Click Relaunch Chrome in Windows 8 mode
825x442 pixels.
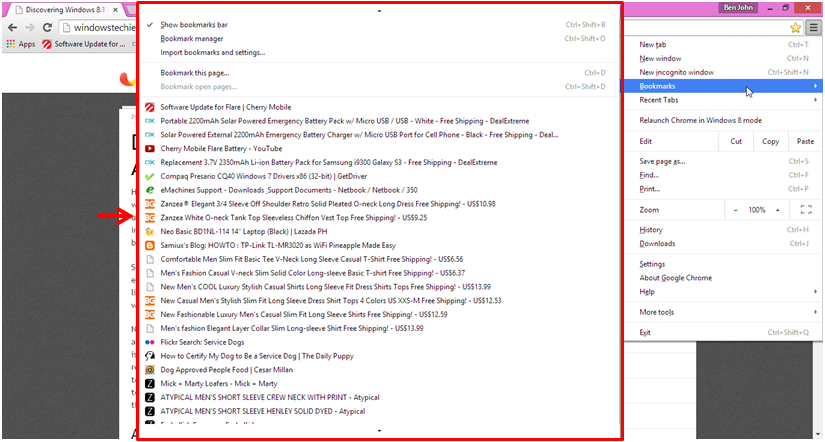click(x=723, y=120)
